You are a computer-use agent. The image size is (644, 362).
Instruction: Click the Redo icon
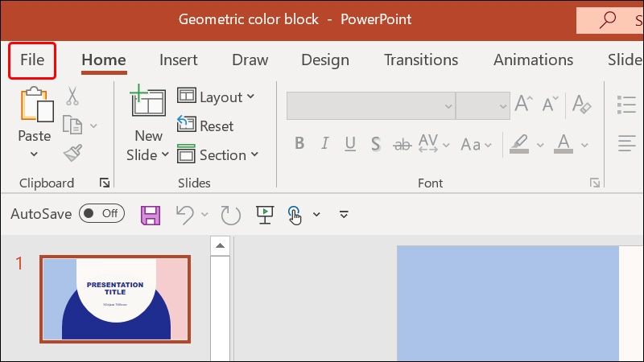(230, 215)
